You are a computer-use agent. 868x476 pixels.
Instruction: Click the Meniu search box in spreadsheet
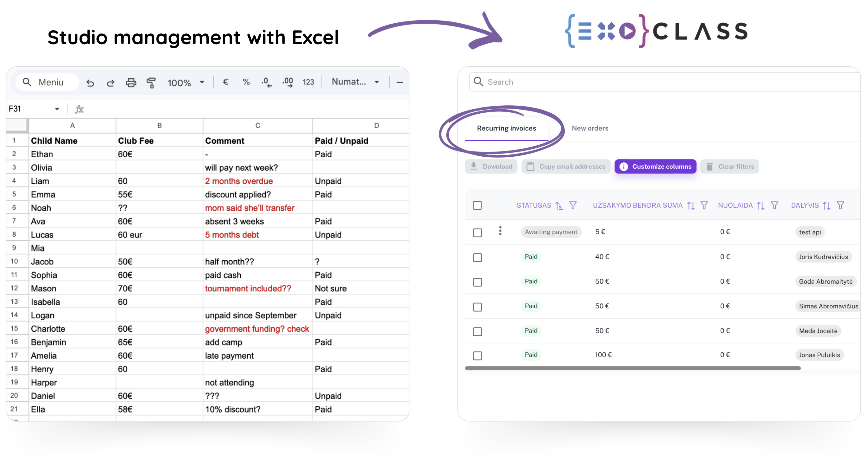[47, 82]
